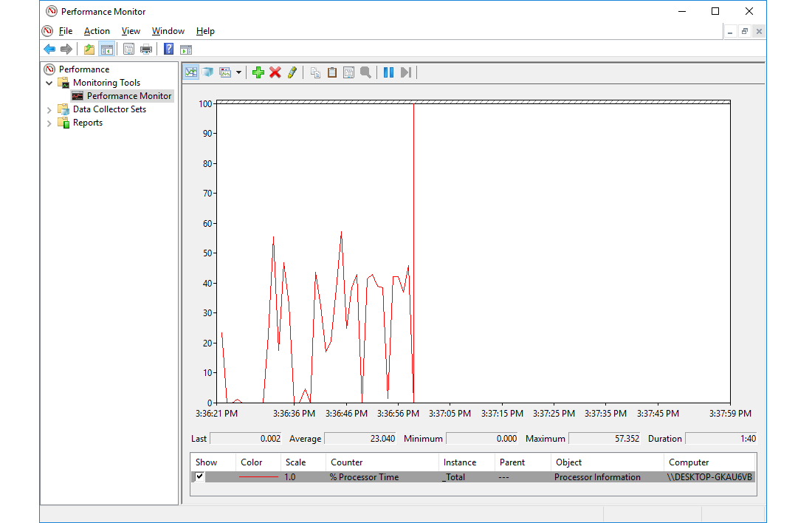Screen dimensions: 812x523
Task: Collapse the Monitoring Tools tree node
Action: click(x=49, y=83)
